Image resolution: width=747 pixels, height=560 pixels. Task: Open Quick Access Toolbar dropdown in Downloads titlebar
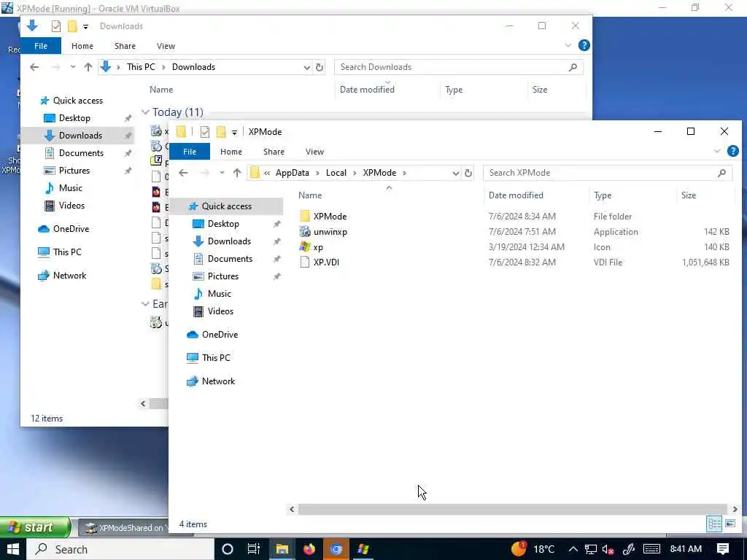(x=85, y=27)
